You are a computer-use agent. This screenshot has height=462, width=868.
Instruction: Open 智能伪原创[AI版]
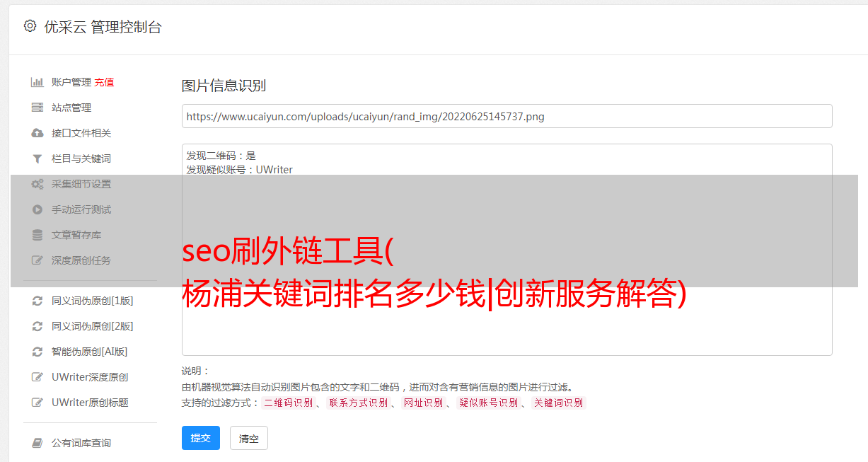tap(90, 352)
